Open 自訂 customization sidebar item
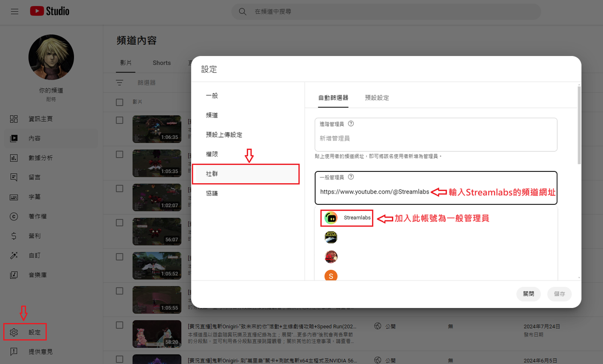 tap(51, 255)
